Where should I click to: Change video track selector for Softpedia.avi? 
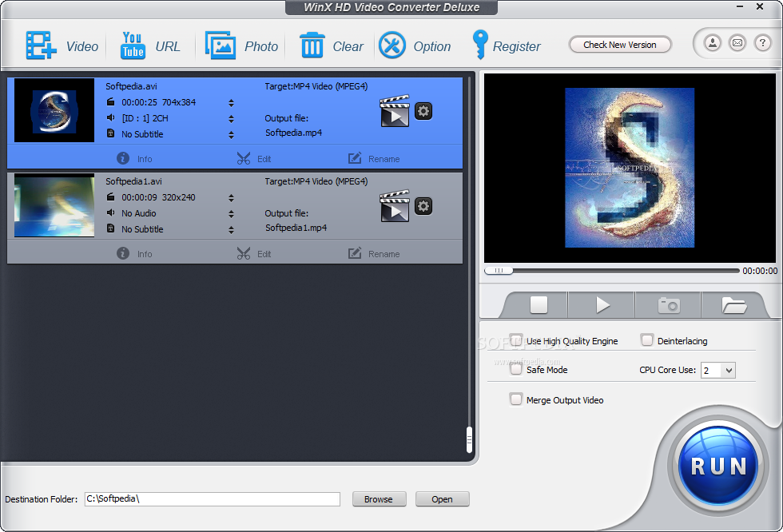coord(231,103)
